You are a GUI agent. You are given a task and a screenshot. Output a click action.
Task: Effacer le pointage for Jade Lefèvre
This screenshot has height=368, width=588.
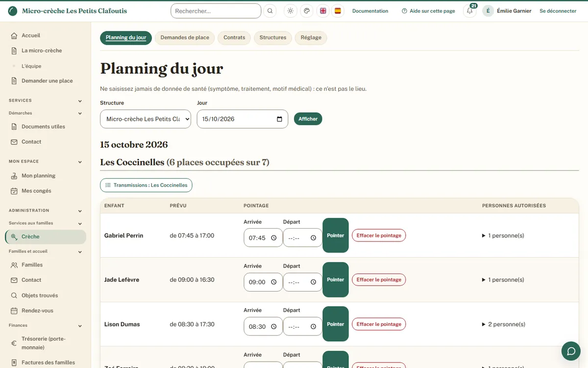pyautogui.click(x=379, y=280)
